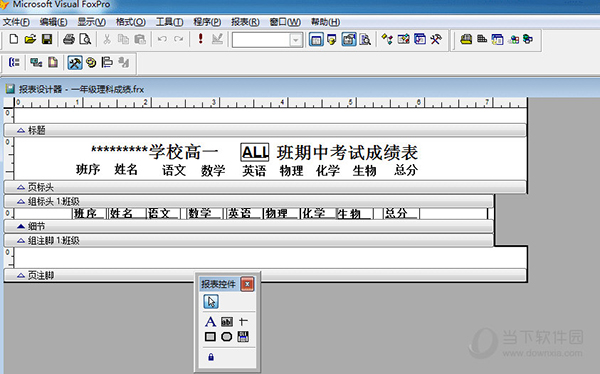The image size is (600, 374).
Task: Select the Label tool (letter A)
Action: click(210, 322)
